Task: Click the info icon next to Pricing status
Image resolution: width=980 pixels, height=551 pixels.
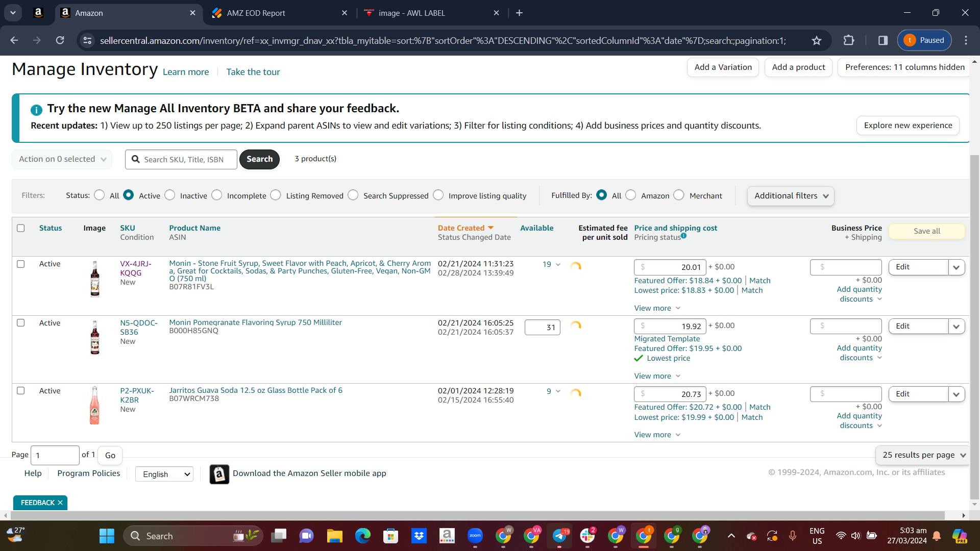Action: [x=683, y=236]
